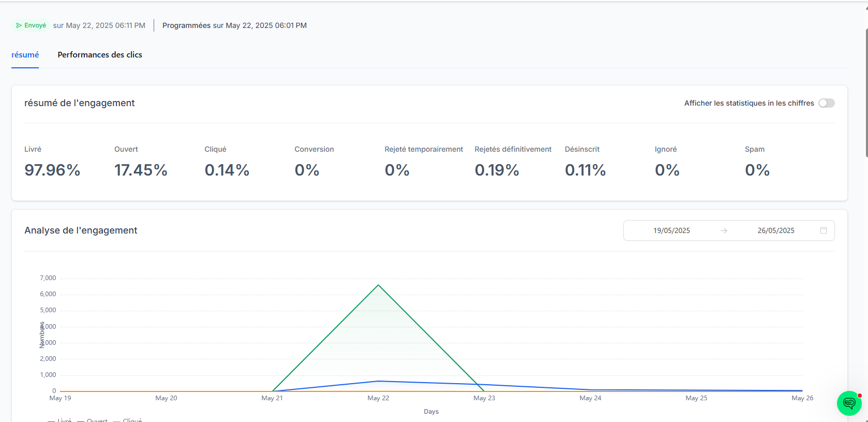868x422 pixels.
Task: Click the Rejetés définitivement 0.19% value
Action: (x=497, y=170)
